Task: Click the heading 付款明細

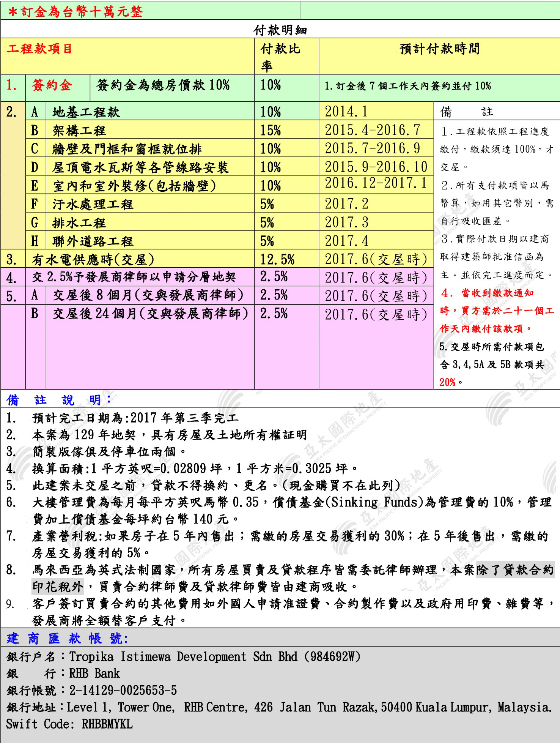Action: point(280,30)
